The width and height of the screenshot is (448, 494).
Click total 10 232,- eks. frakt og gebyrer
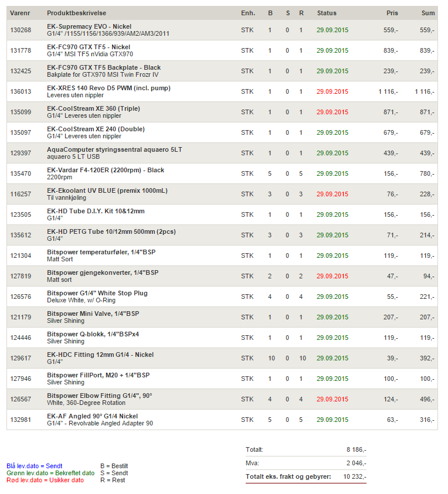355,476
